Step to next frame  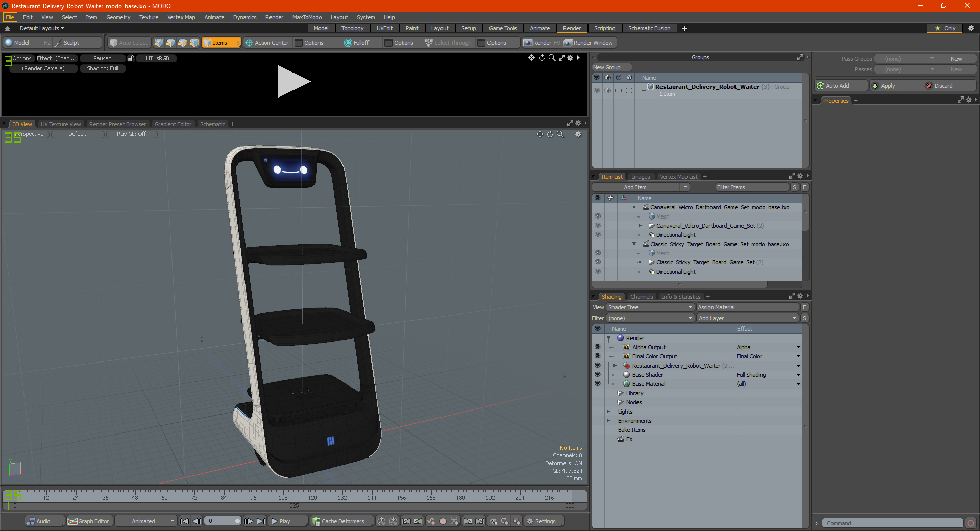[x=249, y=521]
